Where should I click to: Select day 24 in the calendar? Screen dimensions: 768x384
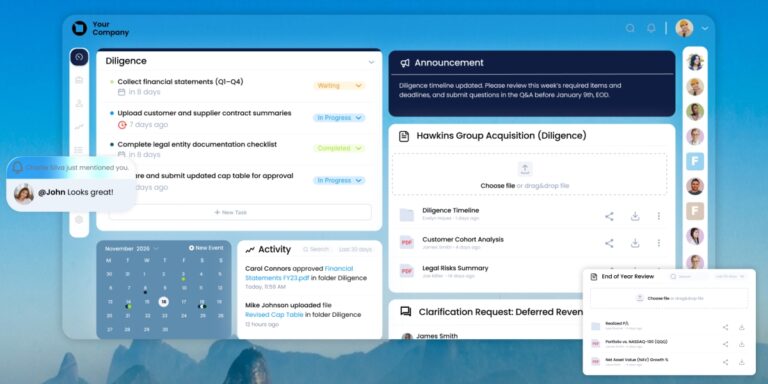tap(184, 316)
